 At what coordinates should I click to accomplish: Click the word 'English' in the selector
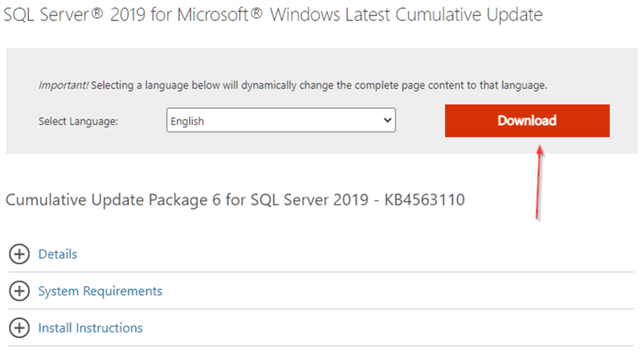pyautogui.click(x=189, y=120)
